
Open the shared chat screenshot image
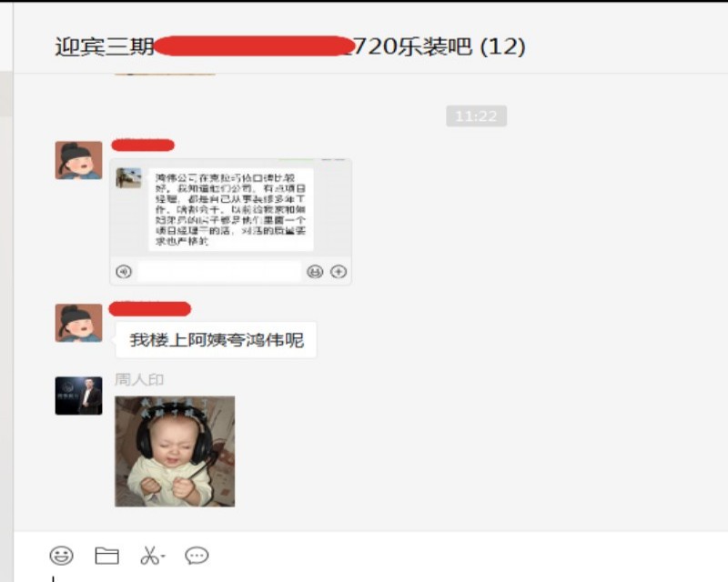coord(230,221)
